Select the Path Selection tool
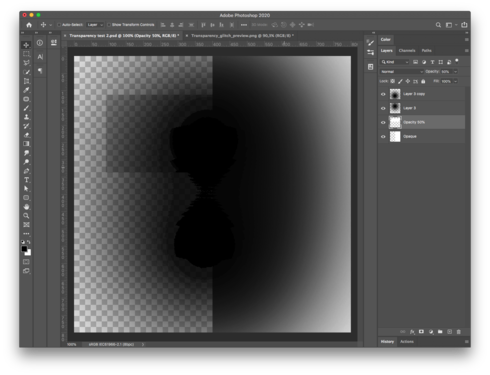490x375 pixels. 26,189
